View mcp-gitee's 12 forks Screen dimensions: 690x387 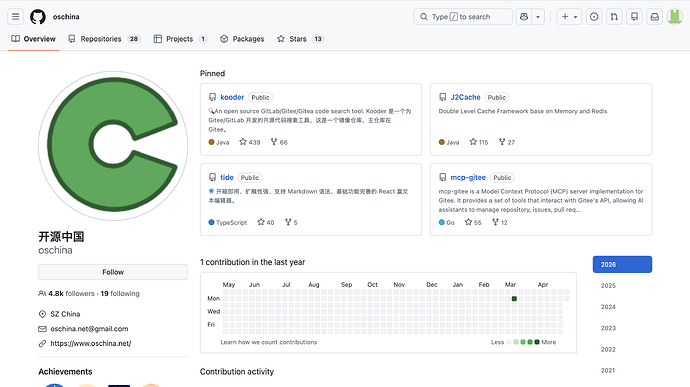point(499,222)
